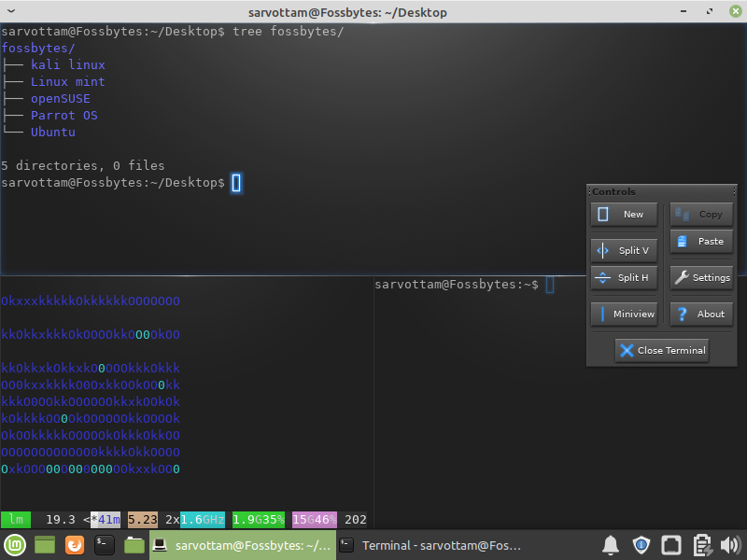Click the shield update manager tray icon
This screenshot has height=560, width=747.
point(641,545)
